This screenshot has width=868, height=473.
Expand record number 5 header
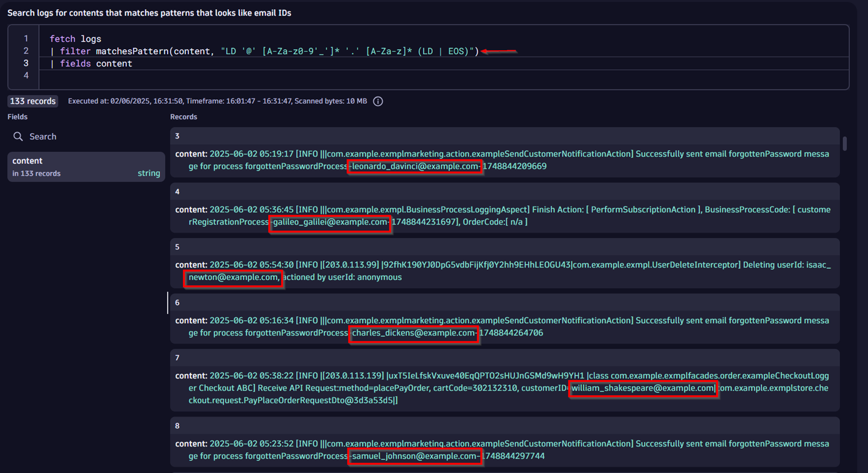[504, 247]
